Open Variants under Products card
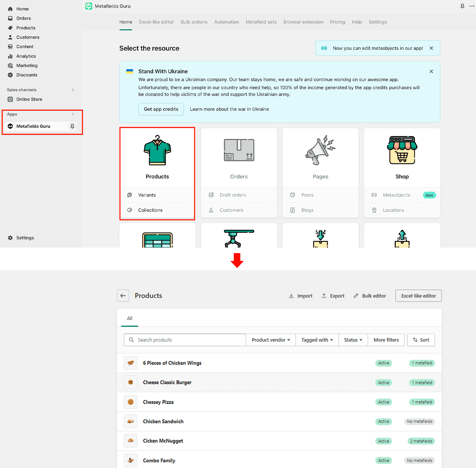 pos(157,195)
